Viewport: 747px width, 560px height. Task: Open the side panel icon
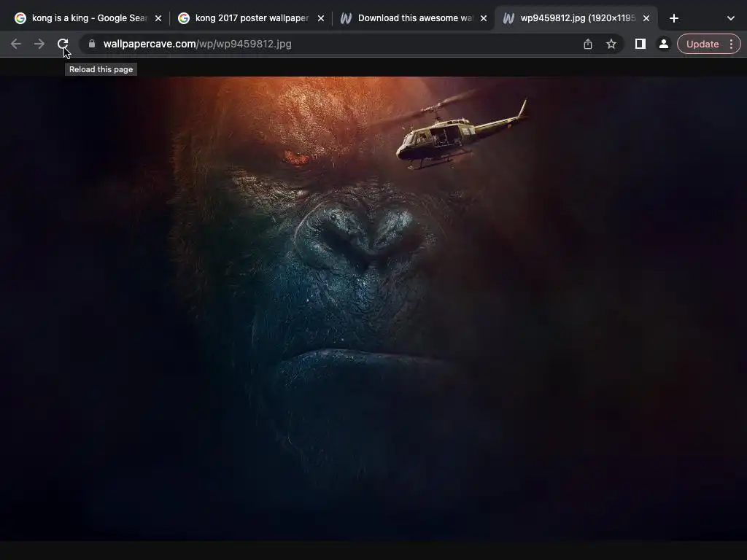point(640,44)
